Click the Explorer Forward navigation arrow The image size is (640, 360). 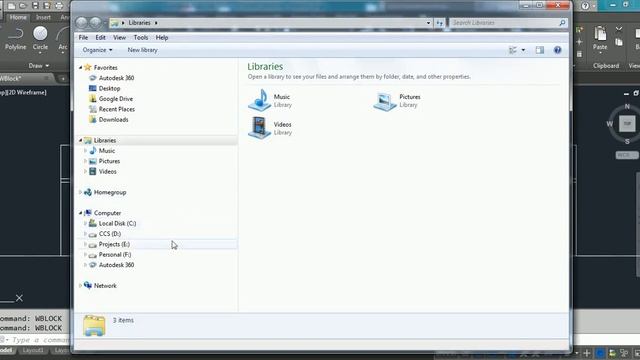[x=95, y=23]
